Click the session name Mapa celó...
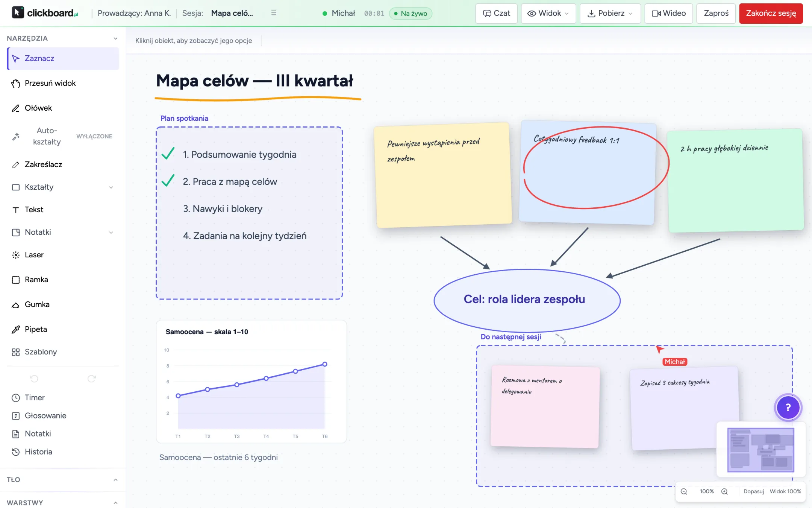Image resolution: width=812 pixels, height=508 pixels. (232, 13)
